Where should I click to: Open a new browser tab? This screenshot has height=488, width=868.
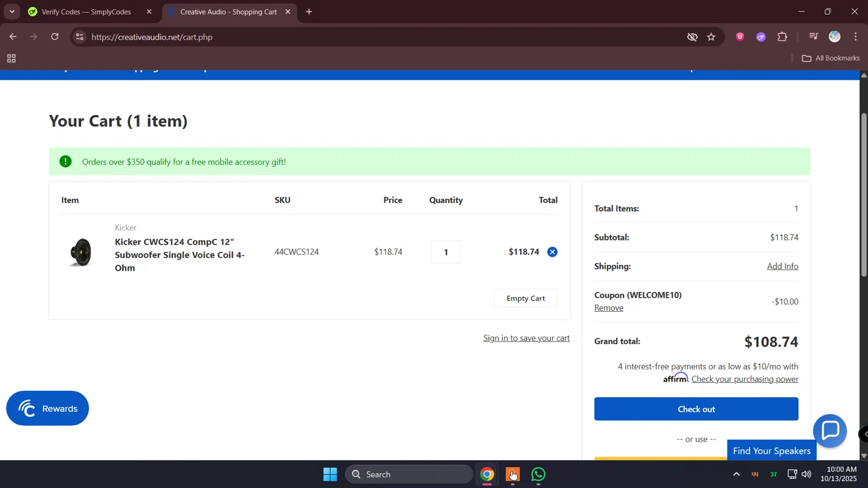click(309, 12)
